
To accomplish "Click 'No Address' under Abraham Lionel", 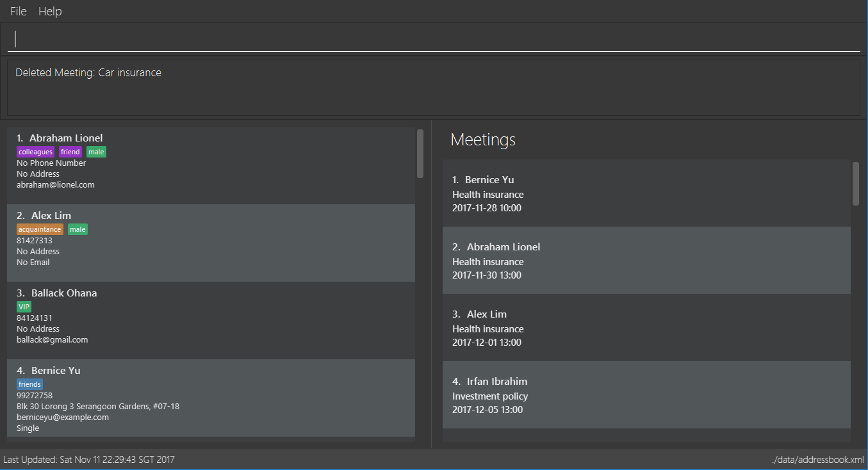I will point(38,174).
